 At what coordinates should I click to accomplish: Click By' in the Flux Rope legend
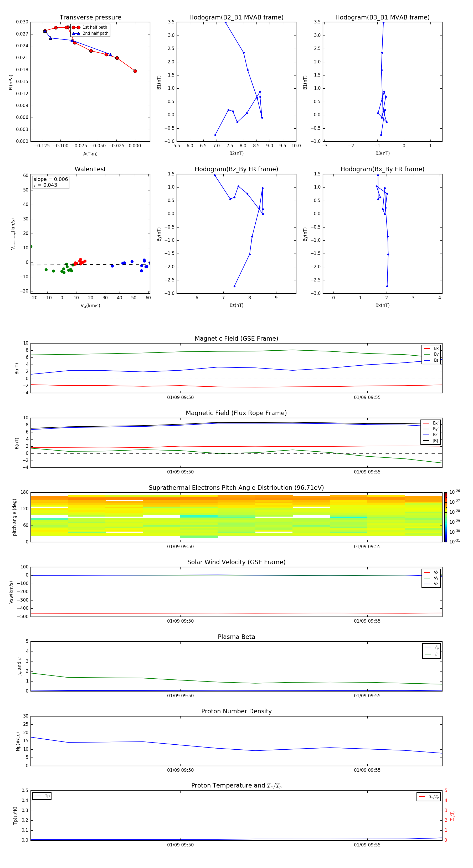click(x=436, y=429)
